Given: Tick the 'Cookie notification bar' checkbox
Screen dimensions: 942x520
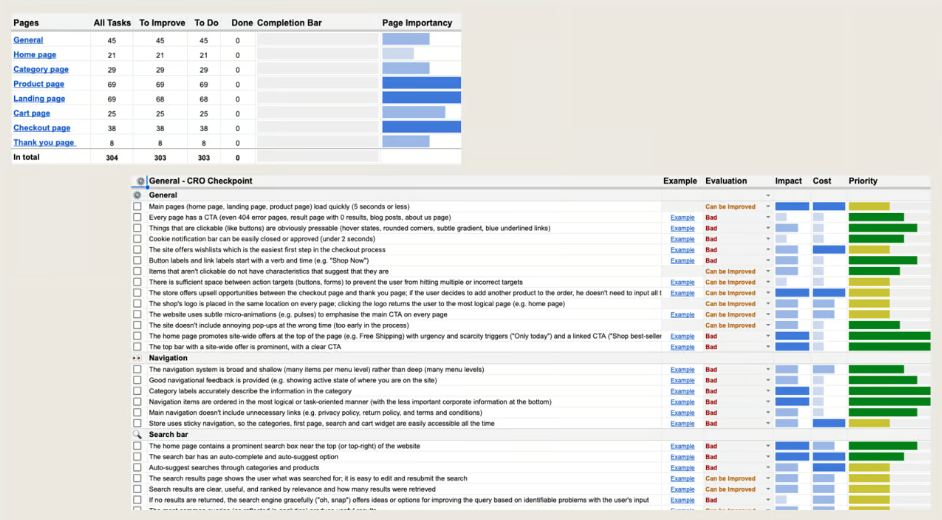Looking at the screenshot, I should 138,239.
